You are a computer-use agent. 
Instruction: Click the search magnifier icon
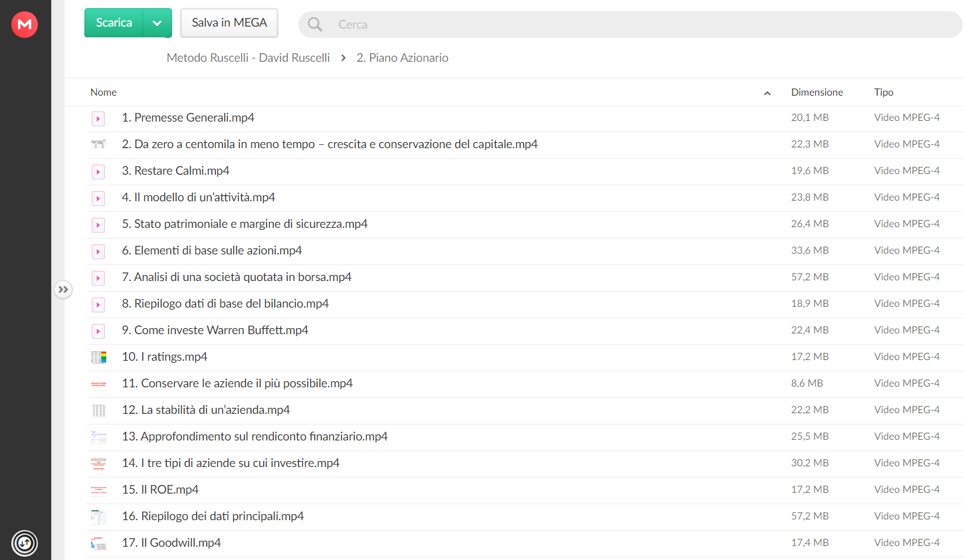point(315,25)
